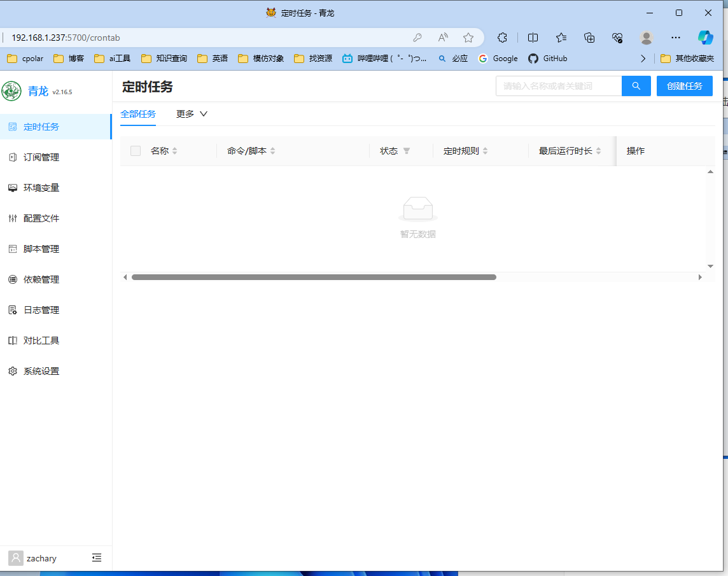The image size is (728, 576).
Task: Sort by 命令/脚本 column
Action: pyautogui.click(x=272, y=151)
